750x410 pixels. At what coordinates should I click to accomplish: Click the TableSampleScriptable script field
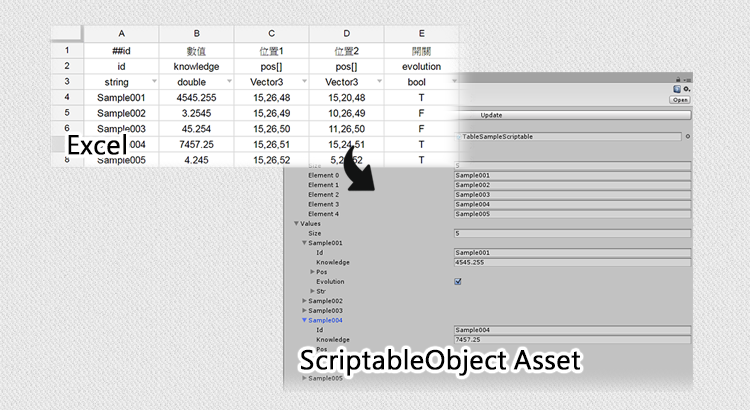click(568, 136)
